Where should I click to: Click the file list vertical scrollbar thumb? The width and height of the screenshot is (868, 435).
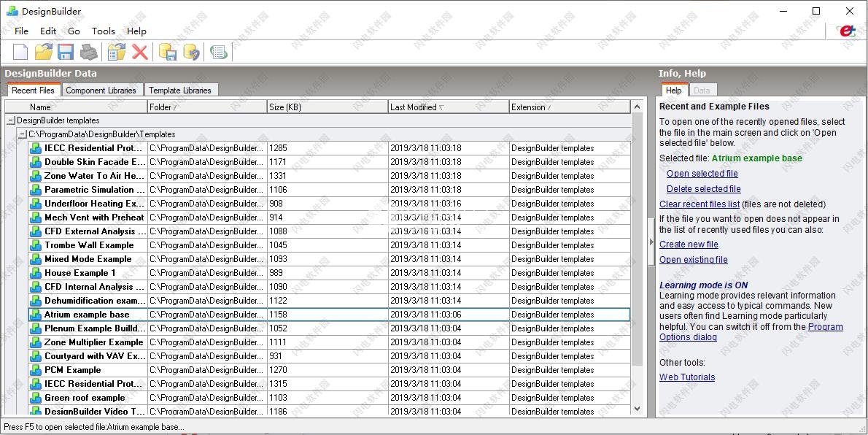pos(638,239)
